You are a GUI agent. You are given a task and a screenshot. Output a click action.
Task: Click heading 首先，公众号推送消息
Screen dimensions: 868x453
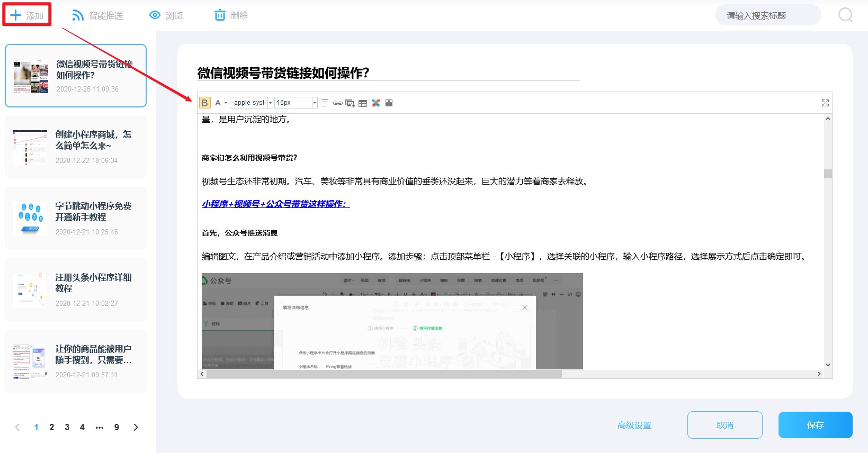pyautogui.click(x=240, y=233)
